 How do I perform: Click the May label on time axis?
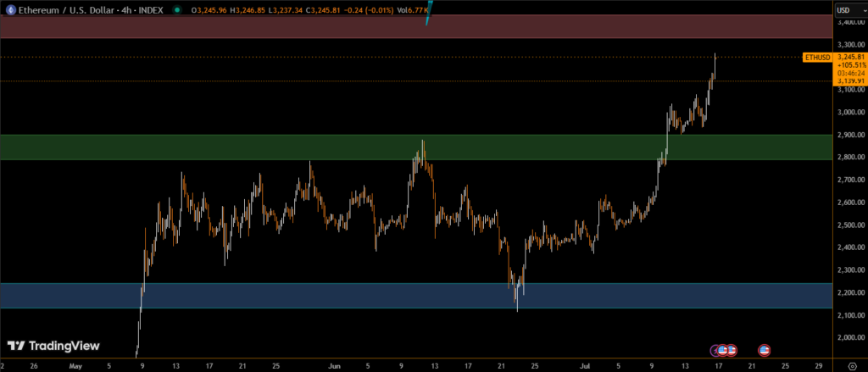point(75,367)
